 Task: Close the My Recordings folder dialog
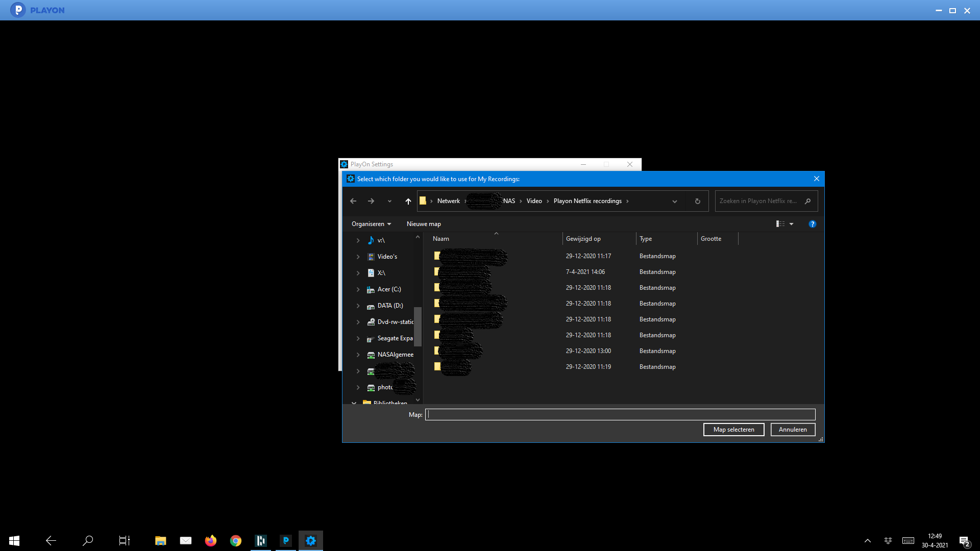pos(817,179)
